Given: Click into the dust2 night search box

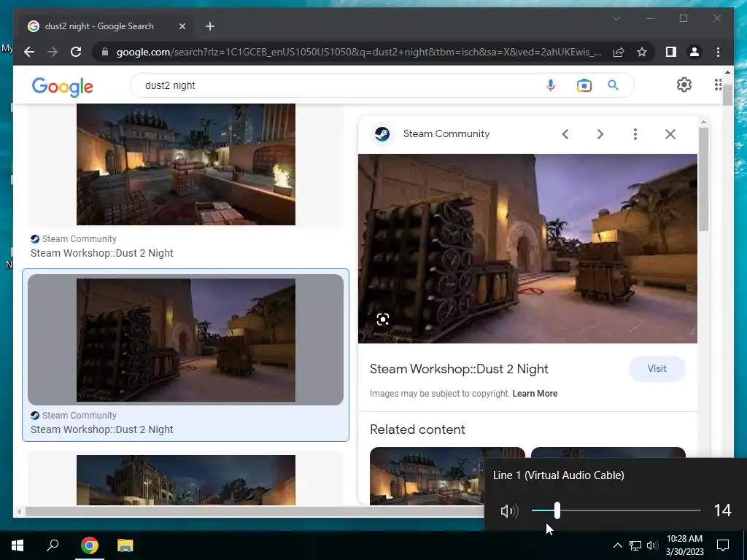Looking at the screenshot, I should click(333, 85).
